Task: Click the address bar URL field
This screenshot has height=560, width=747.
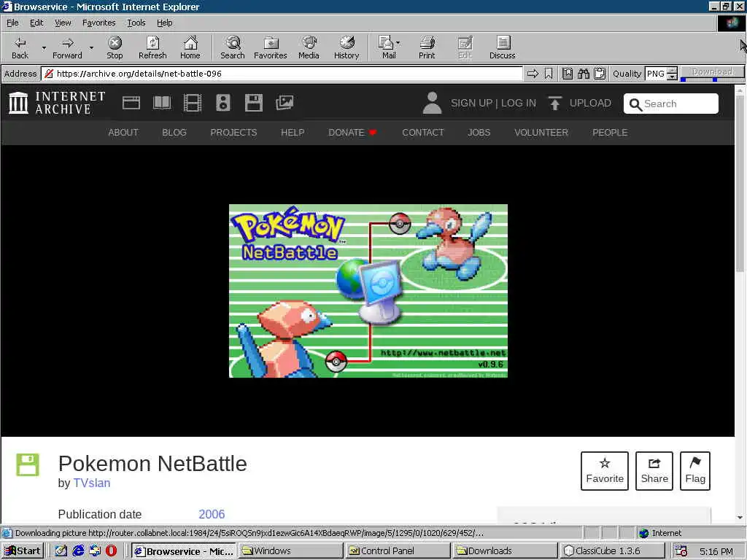Action: pyautogui.click(x=282, y=74)
